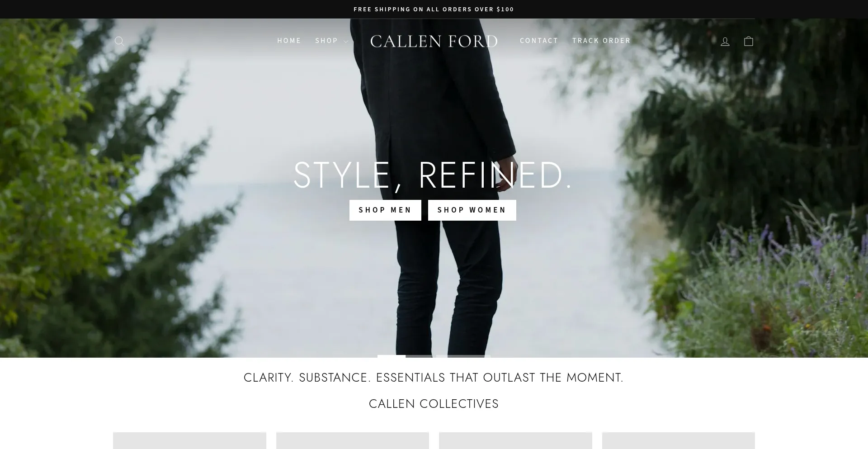Click the Shop Women button
This screenshot has width=868, height=449.
[472, 210]
